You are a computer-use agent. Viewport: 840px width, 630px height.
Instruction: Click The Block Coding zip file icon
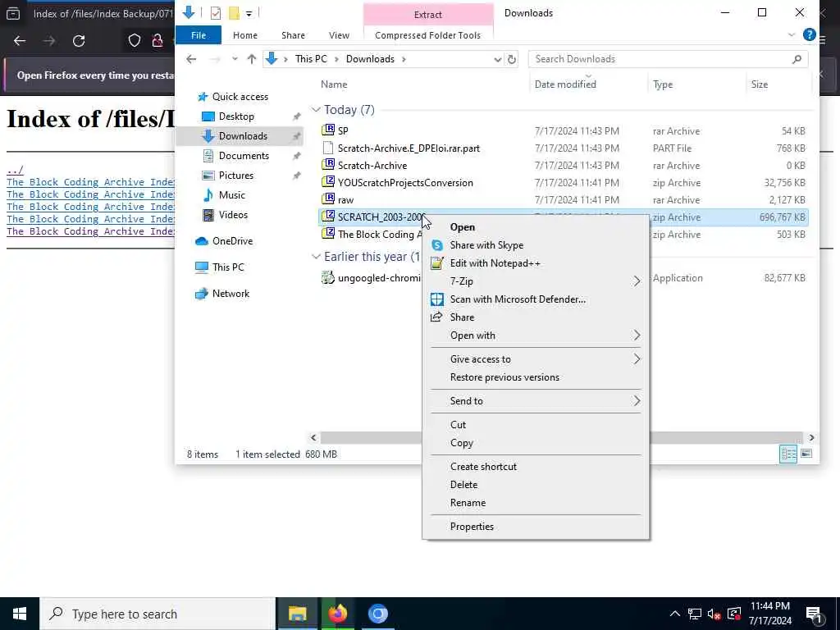click(328, 234)
